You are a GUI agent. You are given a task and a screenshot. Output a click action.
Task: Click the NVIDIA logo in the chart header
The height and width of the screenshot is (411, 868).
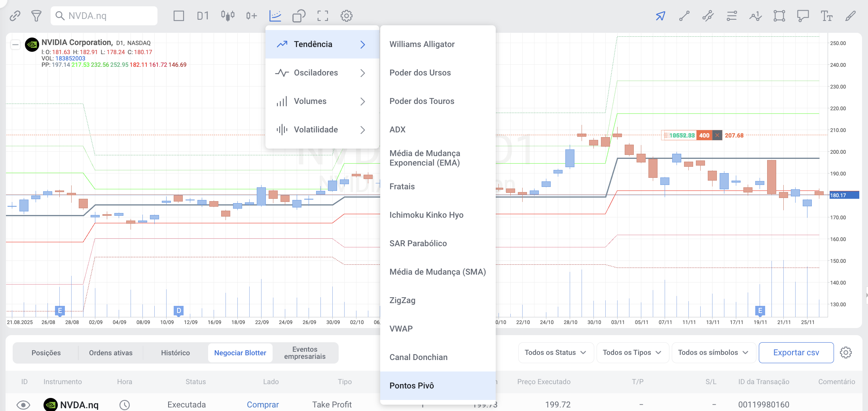32,45
